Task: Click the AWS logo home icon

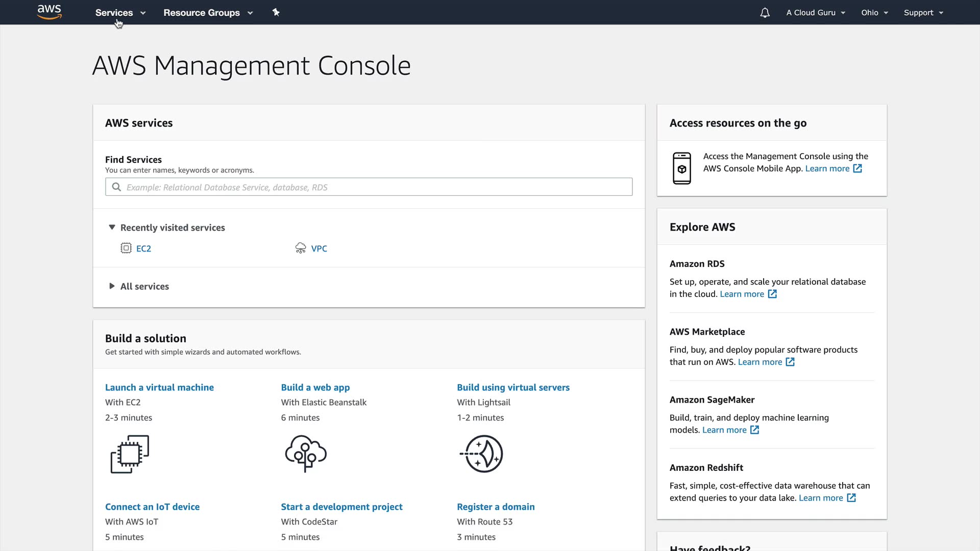Action: (50, 12)
